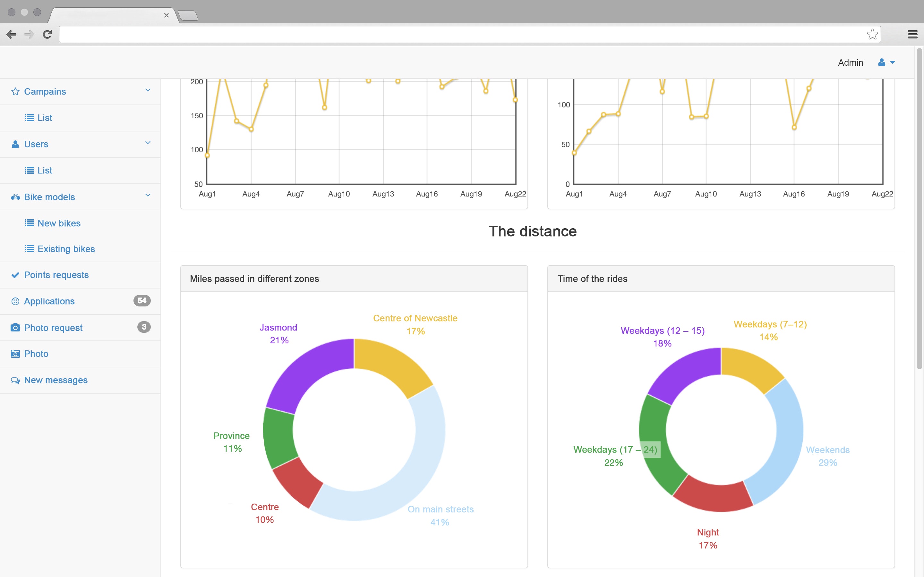Collapse the Campains section chevron
Screen dimensions: 924x577
pyautogui.click(x=148, y=90)
